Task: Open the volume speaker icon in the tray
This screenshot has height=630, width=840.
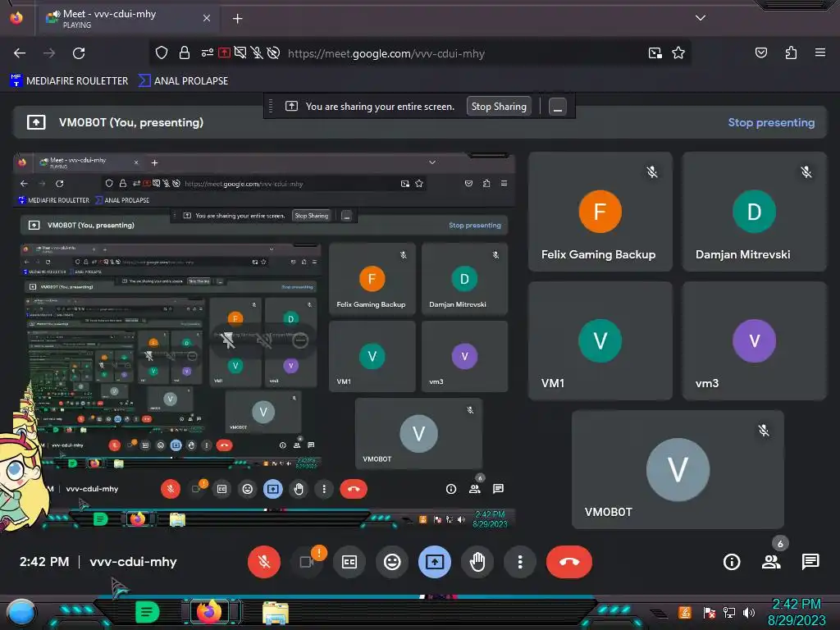Action: point(749,612)
